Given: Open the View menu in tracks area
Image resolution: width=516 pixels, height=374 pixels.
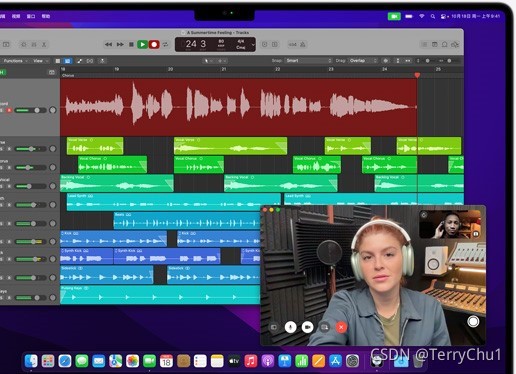Looking at the screenshot, I should (40, 61).
